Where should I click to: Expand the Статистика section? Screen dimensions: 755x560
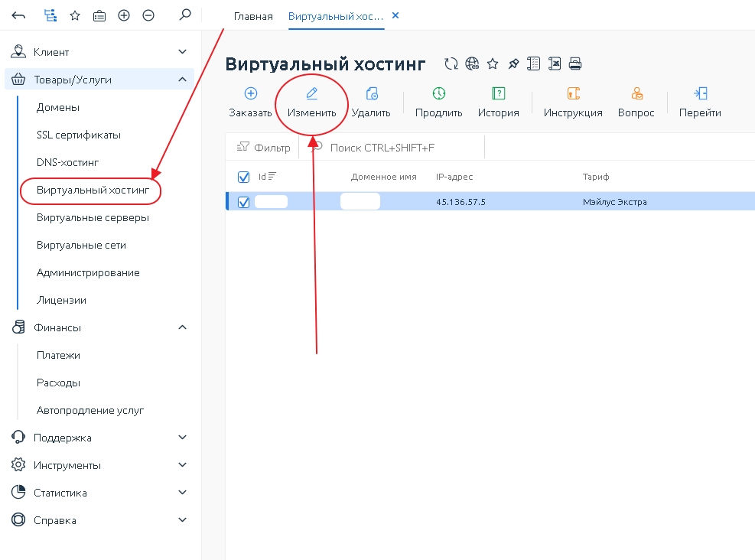[183, 492]
